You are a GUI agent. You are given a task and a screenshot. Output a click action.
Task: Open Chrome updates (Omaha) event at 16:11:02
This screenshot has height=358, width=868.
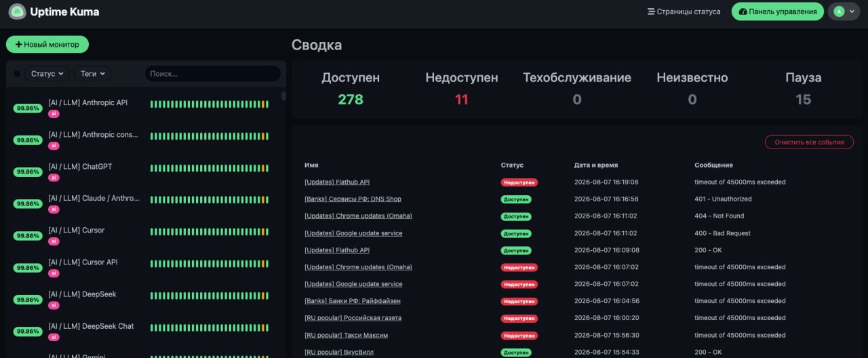click(358, 216)
